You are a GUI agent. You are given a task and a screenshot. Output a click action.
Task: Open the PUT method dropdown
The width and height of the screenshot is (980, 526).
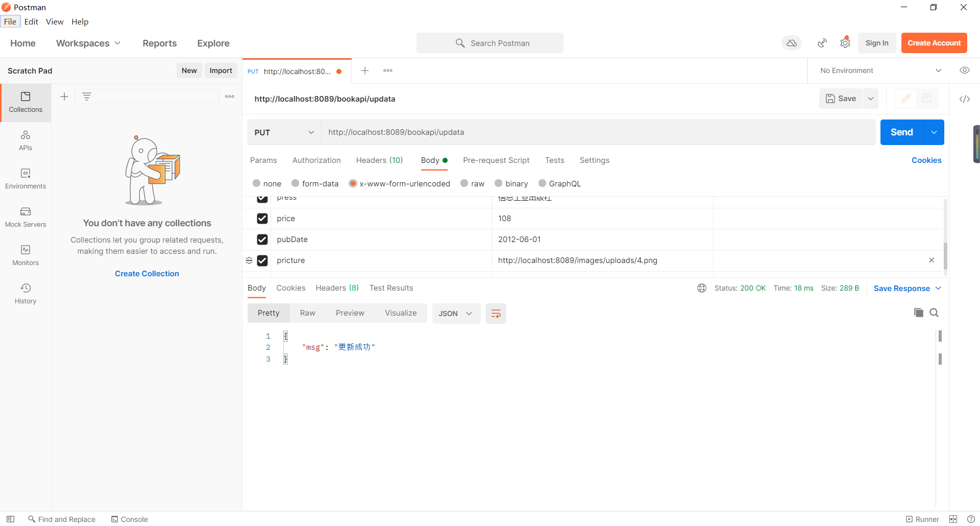click(x=284, y=132)
